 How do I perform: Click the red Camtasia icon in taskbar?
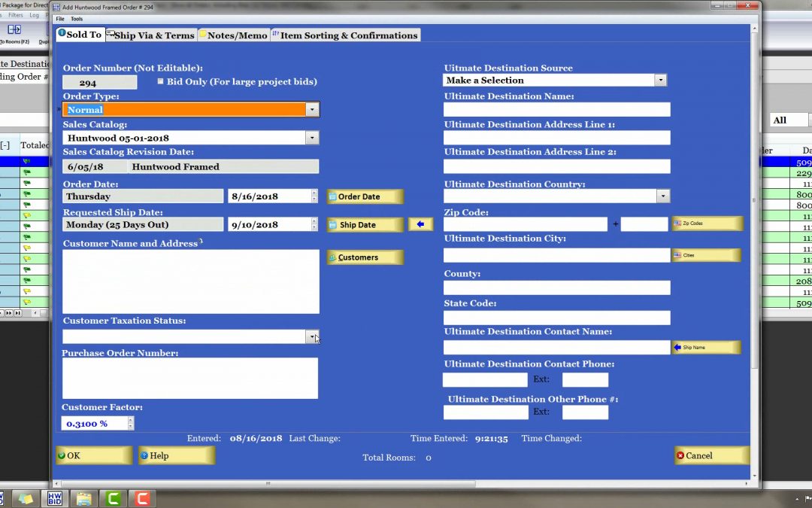click(139, 498)
